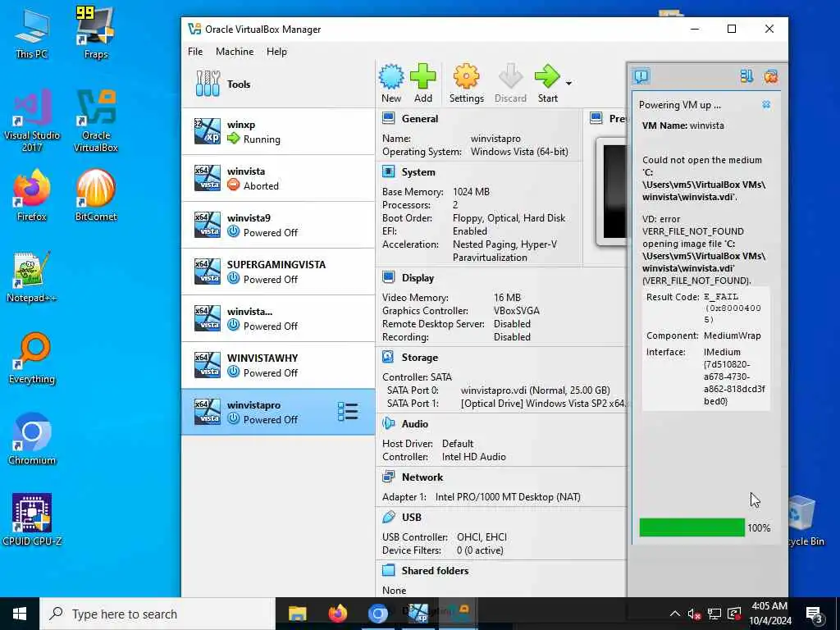Image resolution: width=840 pixels, height=630 pixels.
Task: Click the Storage section header
Action: [x=419, y=358]
